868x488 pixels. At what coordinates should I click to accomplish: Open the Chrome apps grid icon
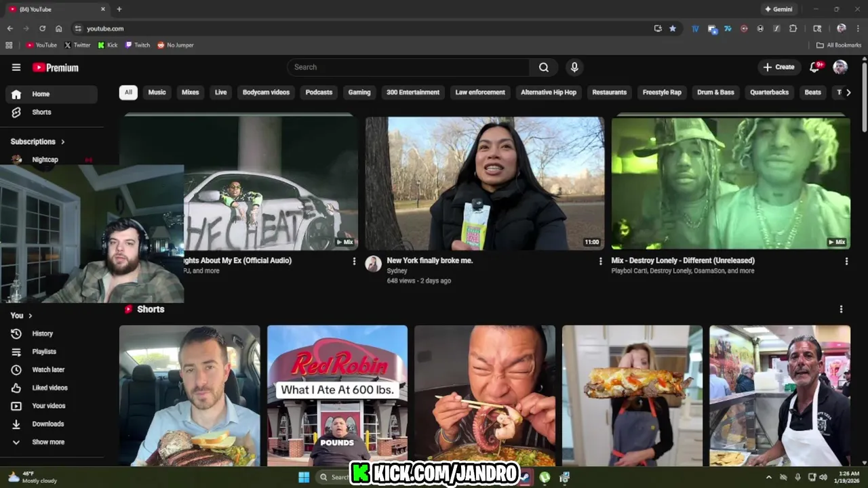pyautogui.click(x=9, y=45)
